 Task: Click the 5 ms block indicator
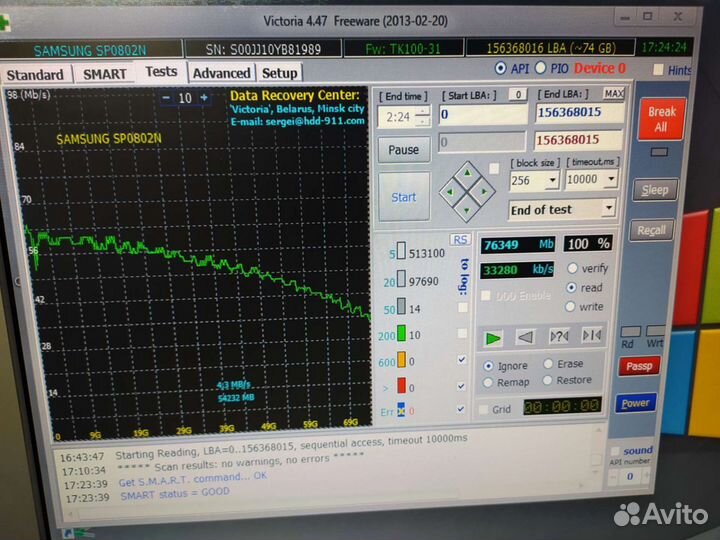(401, 251)
